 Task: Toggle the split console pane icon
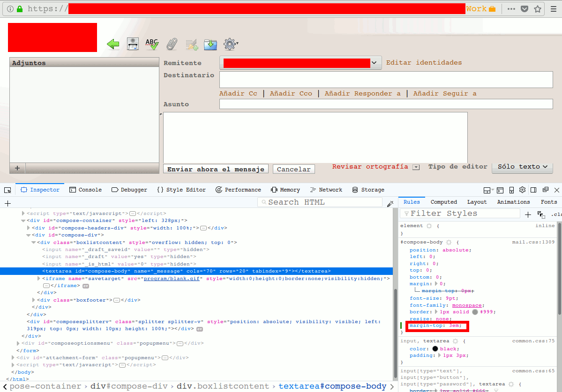[500, 190]
